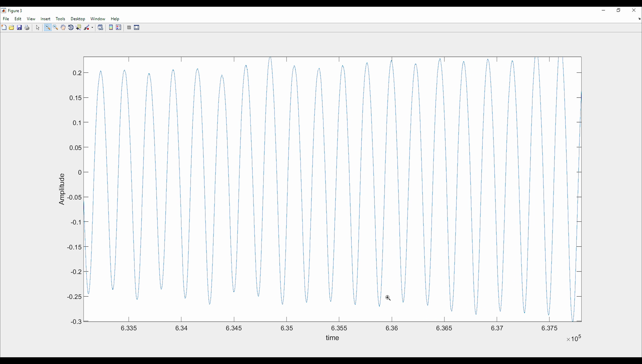Select the Brush data tool
The width and height of the screenshot is (642, 364).
click(x=87, y=28)
